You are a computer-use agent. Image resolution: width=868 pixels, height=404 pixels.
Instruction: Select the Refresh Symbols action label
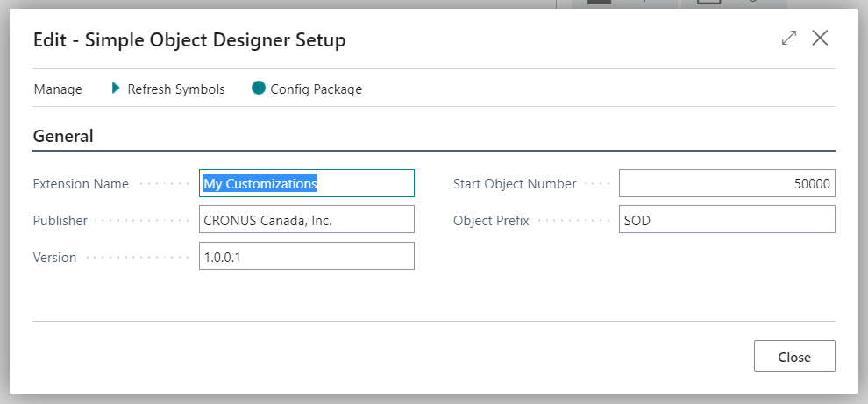(x=176, y=89)
